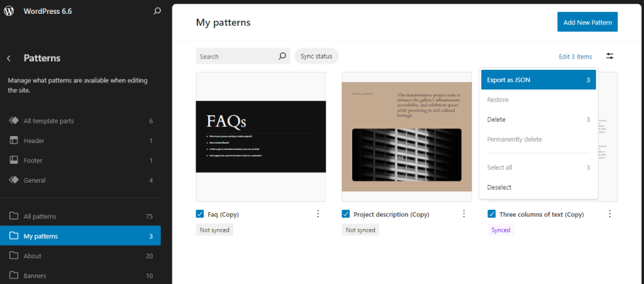Click the Edit 3 items link
This screenshot has width=644, height=284.
click(x=575, y=57)
